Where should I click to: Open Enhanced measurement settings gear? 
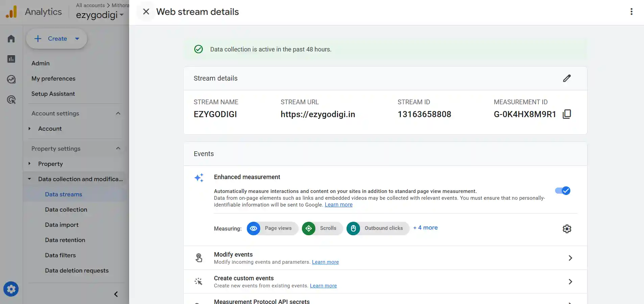point(567,229)
